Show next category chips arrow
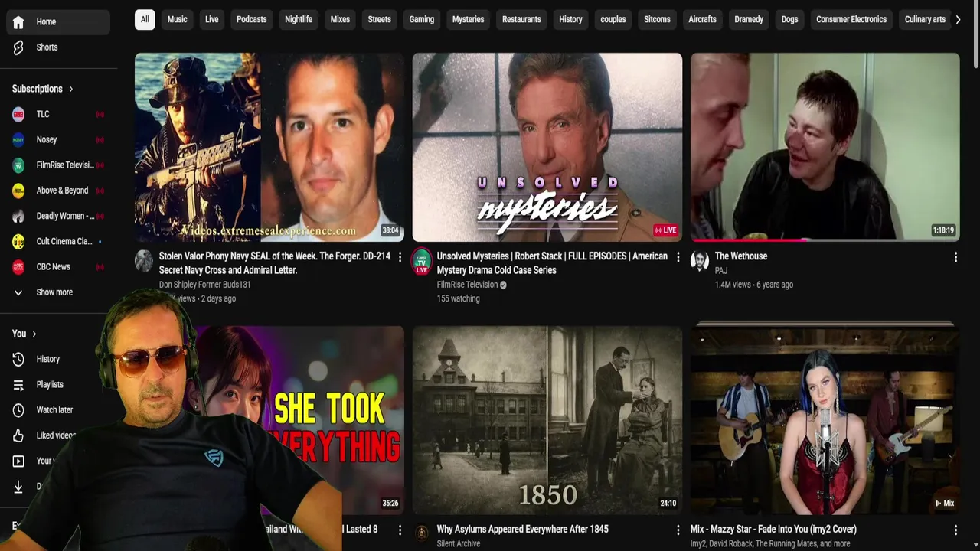Image resolution: width=980 pixels, height=551 pixels. tap(958, 19)
